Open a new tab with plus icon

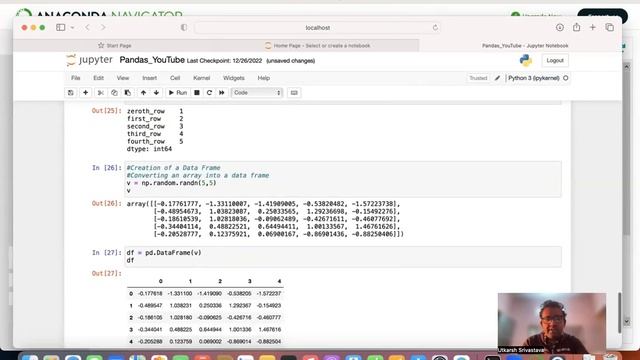pos(593,27)
